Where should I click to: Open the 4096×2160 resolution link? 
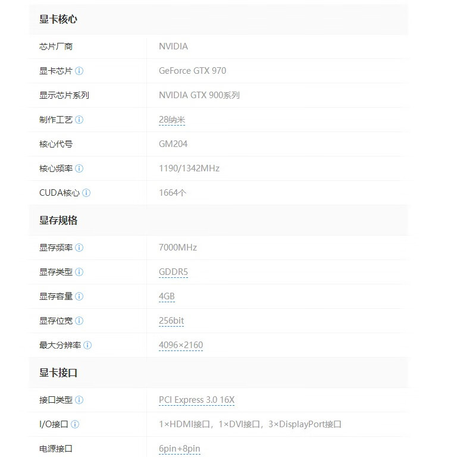coord(181,345)
